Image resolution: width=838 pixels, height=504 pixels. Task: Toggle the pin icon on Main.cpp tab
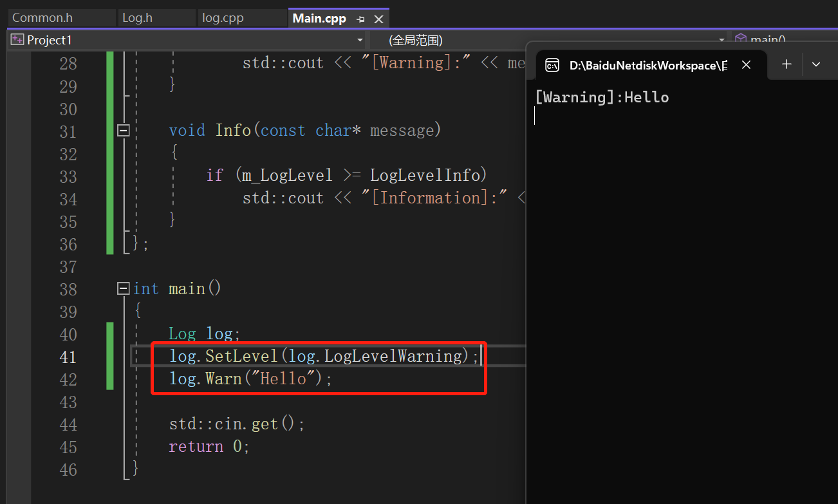coord(361,19)
